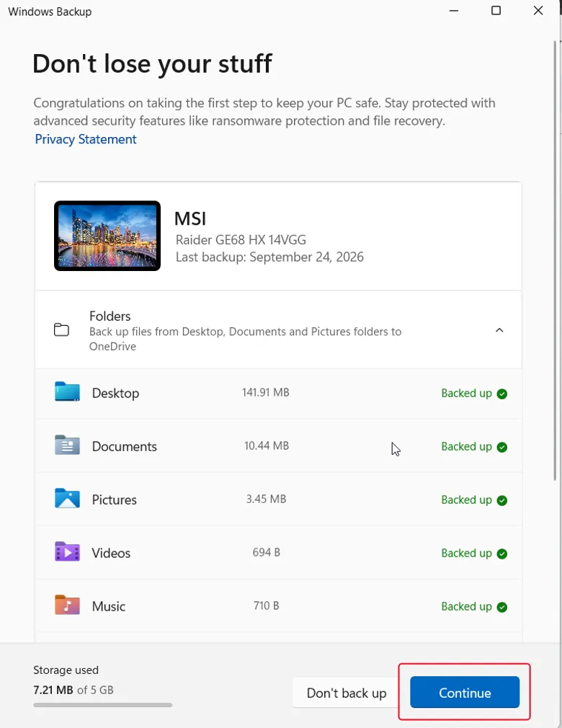Click Backed up status for Music
The width and height of the screenshot is (562, 728).
pos(466,607)
